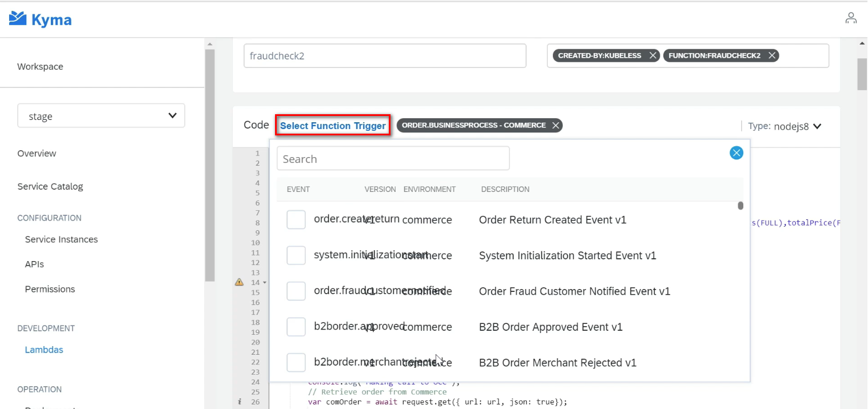The height and width of the screenshot is (409, 868).
Task: Click the OPERATION section heading
Action: 39,390
